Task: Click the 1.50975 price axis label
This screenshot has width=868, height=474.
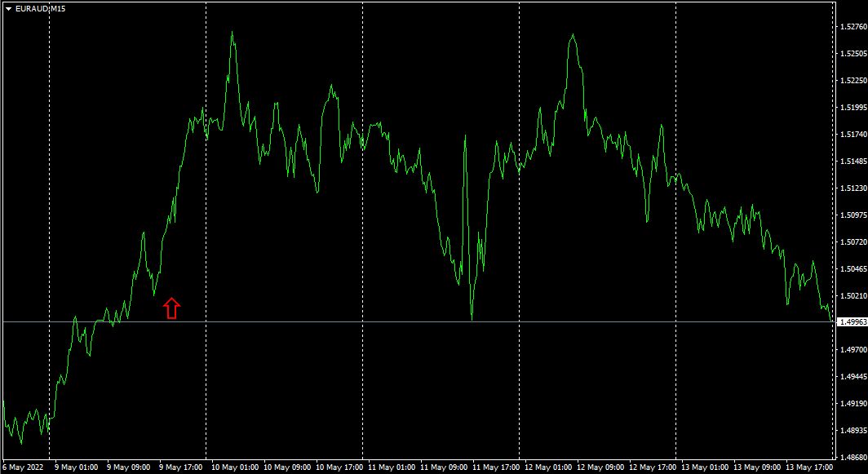Action: [x=853, y=215]
